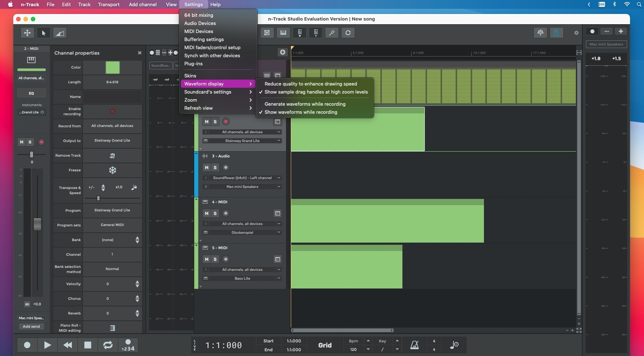644x356 pixels.
Task: Open the step sequencer grid icon
Action: 267,33
